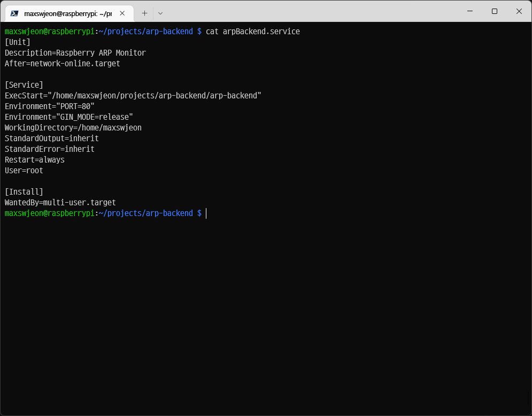Image resolution: width=532 pixels, height=416 pixels.
Task: Close the terminal window
Action: 519,11
